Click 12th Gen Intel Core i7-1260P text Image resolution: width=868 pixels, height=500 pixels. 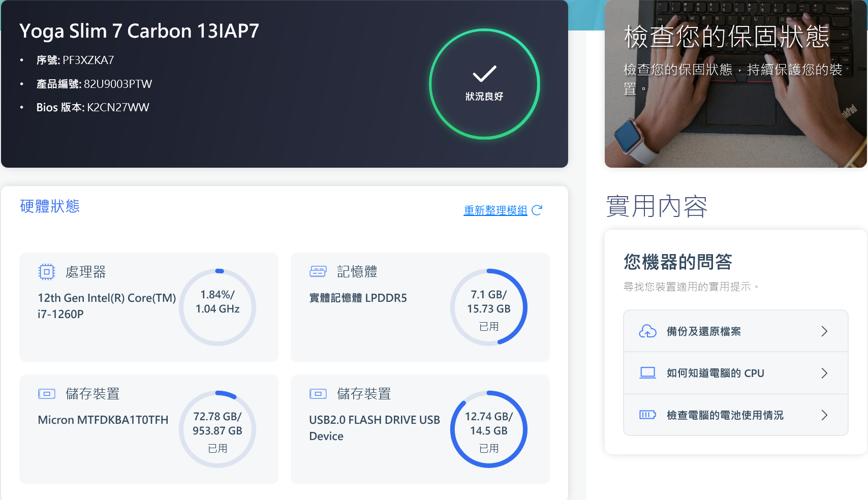pos(107,306)
